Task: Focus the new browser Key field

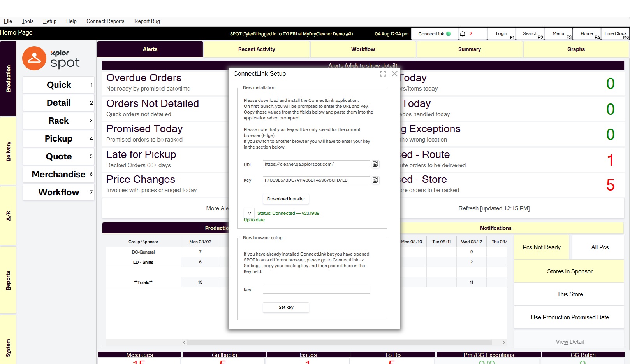Action: [317, 290]
